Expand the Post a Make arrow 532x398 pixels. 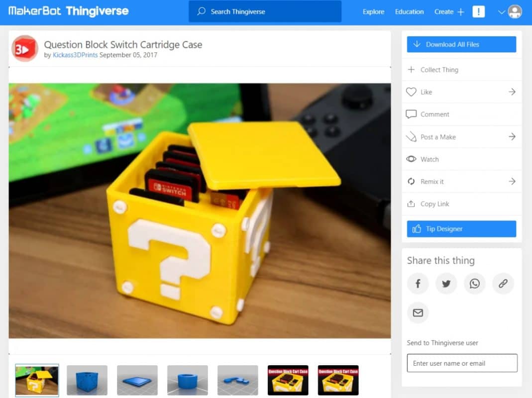click(x=512, y=137)
